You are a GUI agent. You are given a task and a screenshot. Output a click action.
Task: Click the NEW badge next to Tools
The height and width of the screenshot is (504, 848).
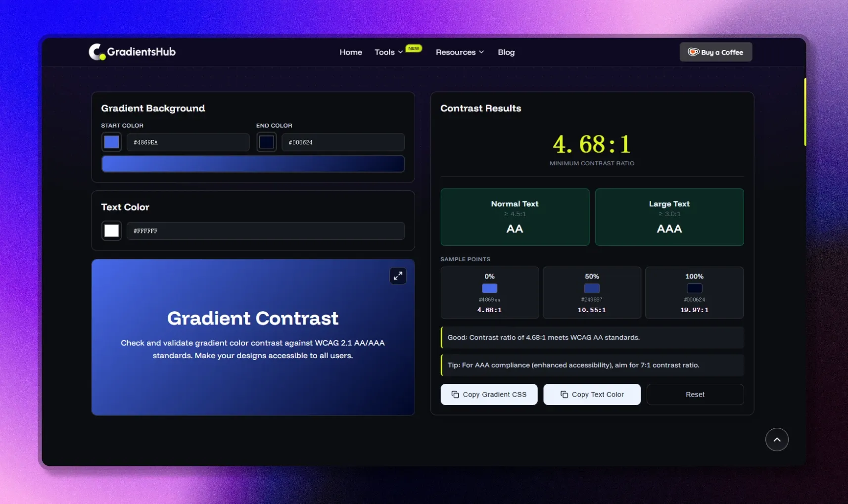(x=414, y=48)
